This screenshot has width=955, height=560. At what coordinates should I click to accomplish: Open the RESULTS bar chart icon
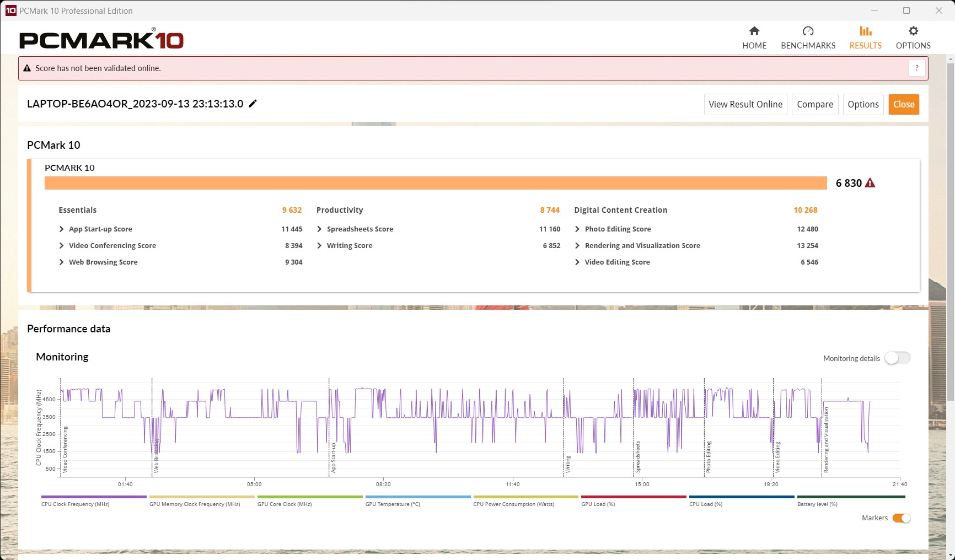tap(865, 31)
